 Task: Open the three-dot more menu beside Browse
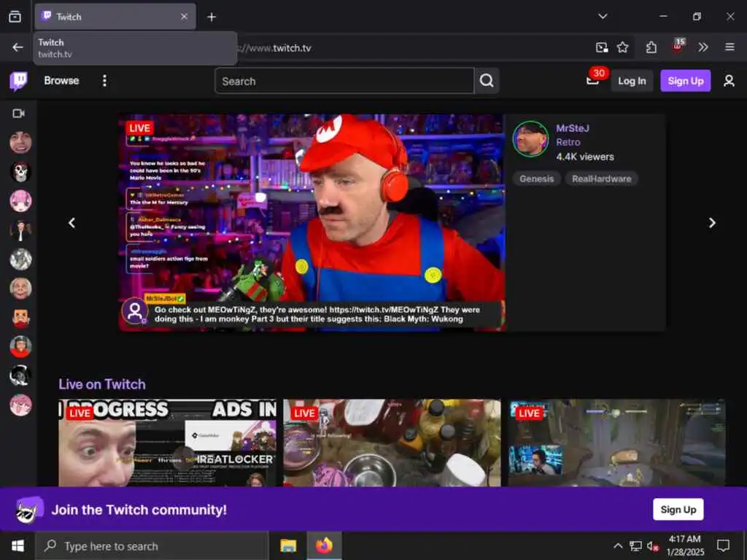(104, 80)
